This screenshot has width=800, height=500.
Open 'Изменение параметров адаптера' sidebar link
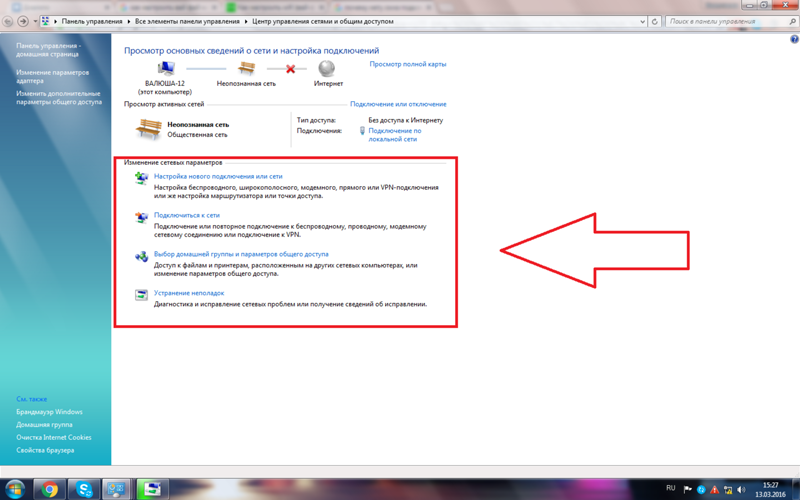[53, 77]
